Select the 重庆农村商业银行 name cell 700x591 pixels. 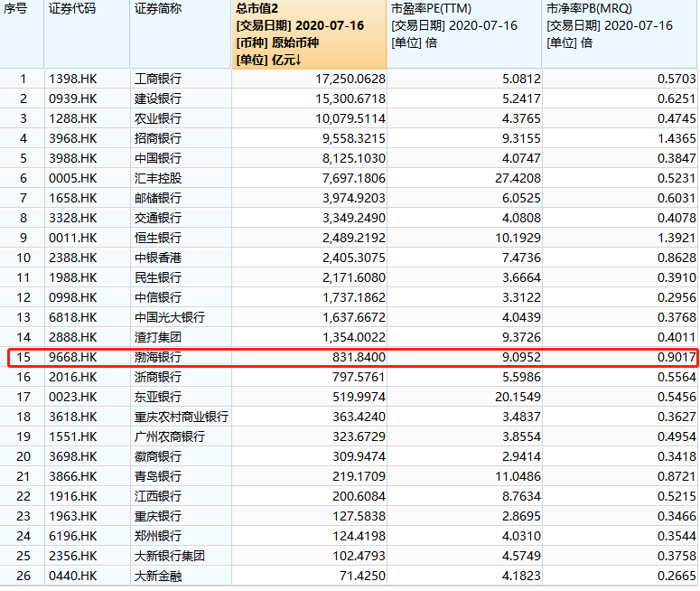pyautogui.click(x=182, y=417)
